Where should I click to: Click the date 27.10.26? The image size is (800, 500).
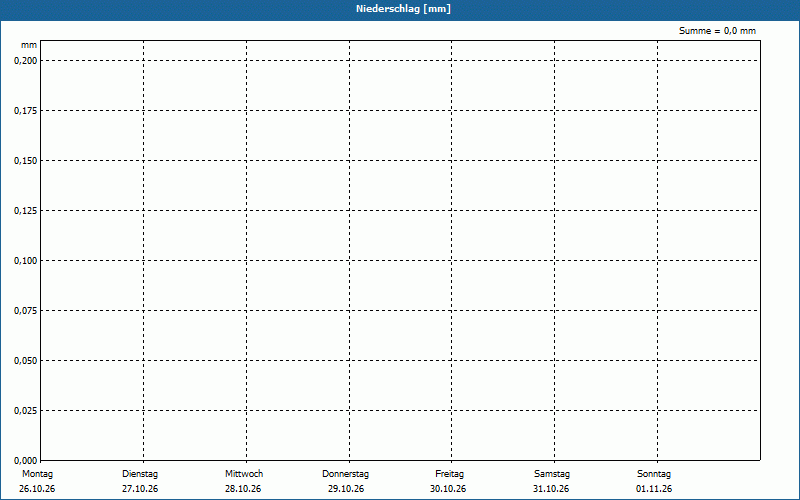coord(140,489)
